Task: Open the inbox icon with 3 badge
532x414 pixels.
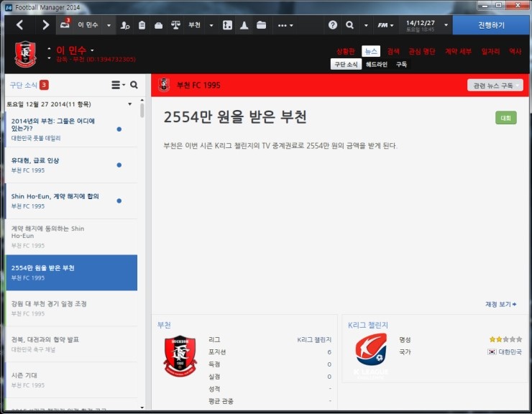Action: (x=65, y=24)
